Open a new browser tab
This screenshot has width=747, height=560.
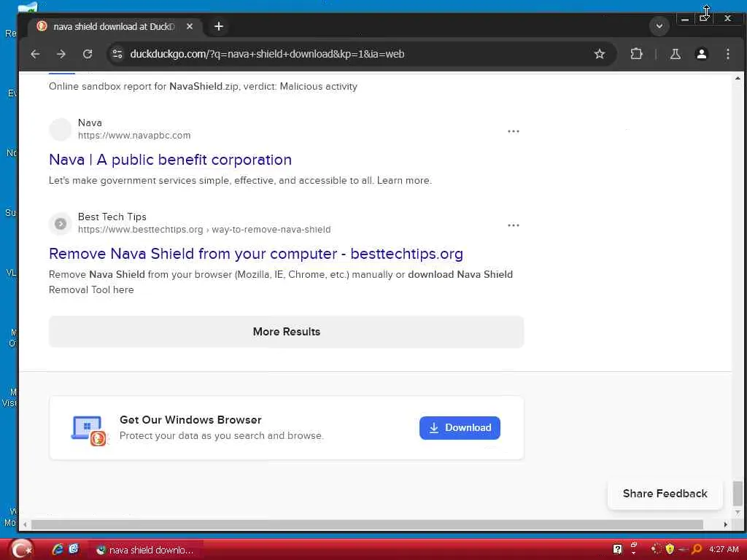click(x=219, y=26)
